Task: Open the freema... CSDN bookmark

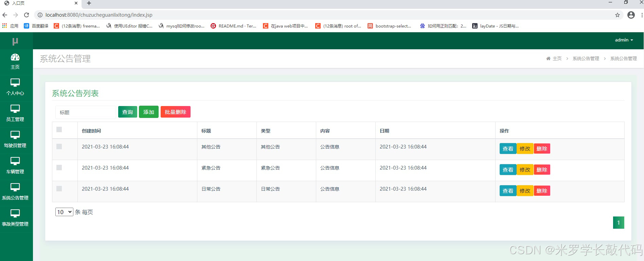Action: [77, 26]
